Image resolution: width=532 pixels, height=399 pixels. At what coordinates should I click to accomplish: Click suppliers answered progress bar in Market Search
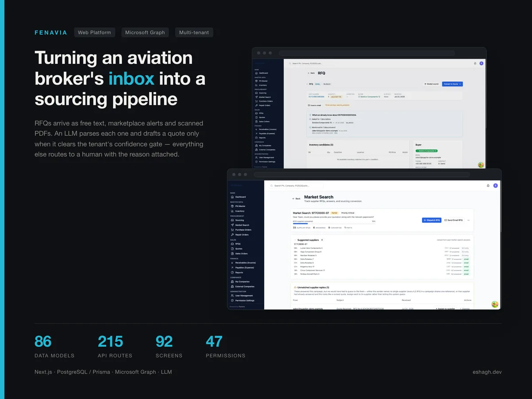(334, 224)
